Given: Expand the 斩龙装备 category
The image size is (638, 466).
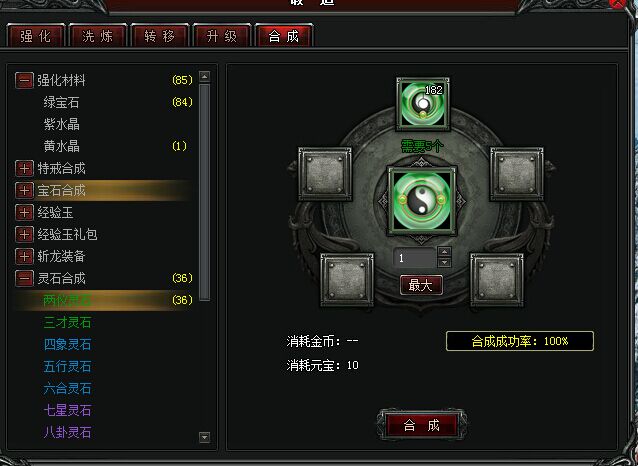Looking at the screenshot, I should (x=24, y=256).
